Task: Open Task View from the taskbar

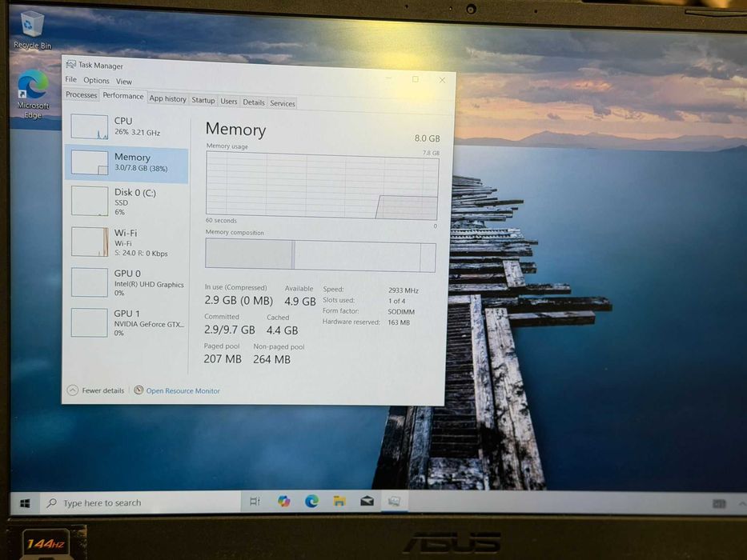Action: click(255, 502)
